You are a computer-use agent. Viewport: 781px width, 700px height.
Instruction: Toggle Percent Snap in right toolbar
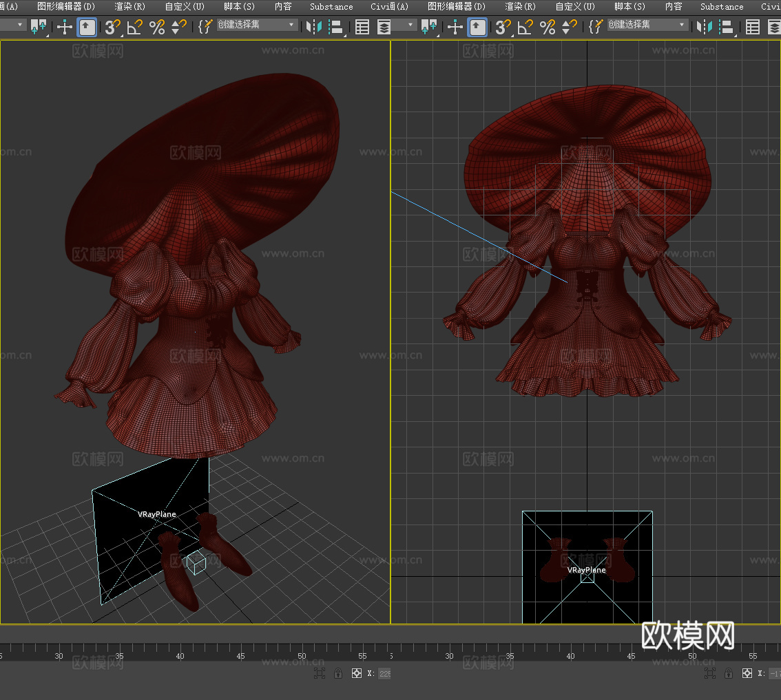tap(548, 27)
